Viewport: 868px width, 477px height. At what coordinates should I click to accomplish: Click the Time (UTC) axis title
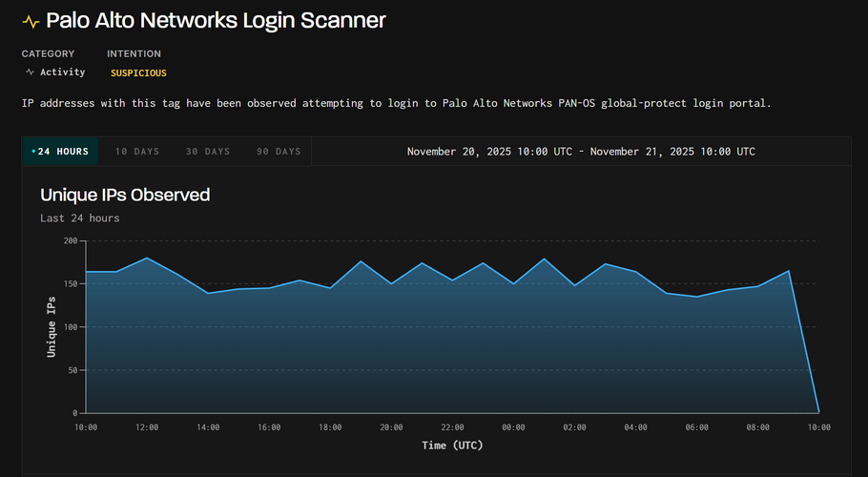[x=453, y=446]
